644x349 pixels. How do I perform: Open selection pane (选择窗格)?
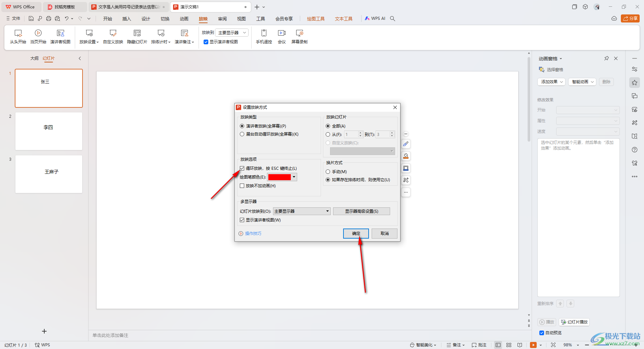point(551,69)
